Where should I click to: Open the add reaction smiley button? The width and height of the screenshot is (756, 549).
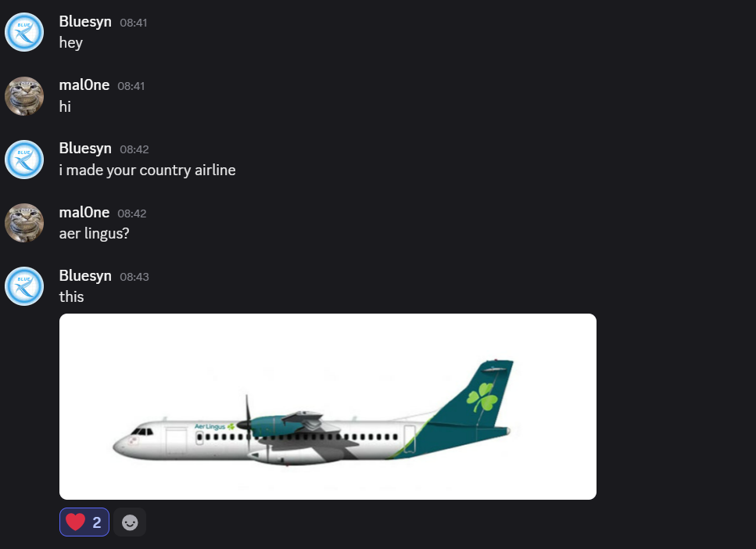(130, 522)
